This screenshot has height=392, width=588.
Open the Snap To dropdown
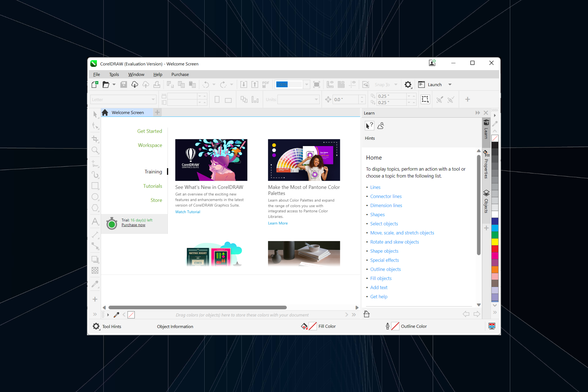click(396, 85)
